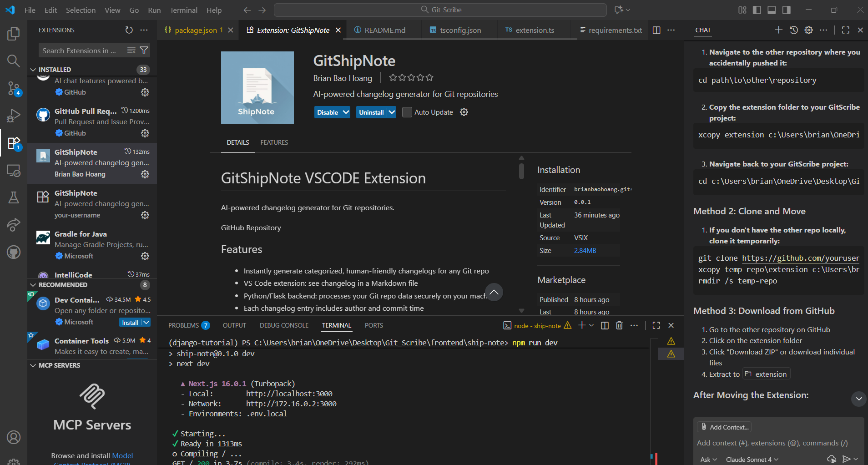Add a new terminal with plus icon
This screenshot has height=465, width=868.
[582, 325]
